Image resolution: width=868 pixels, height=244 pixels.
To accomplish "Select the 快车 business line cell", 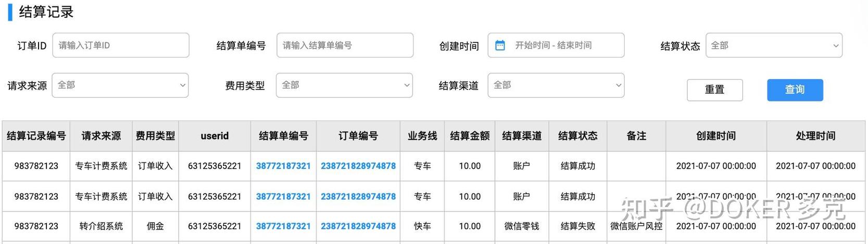I will point(422,226).
